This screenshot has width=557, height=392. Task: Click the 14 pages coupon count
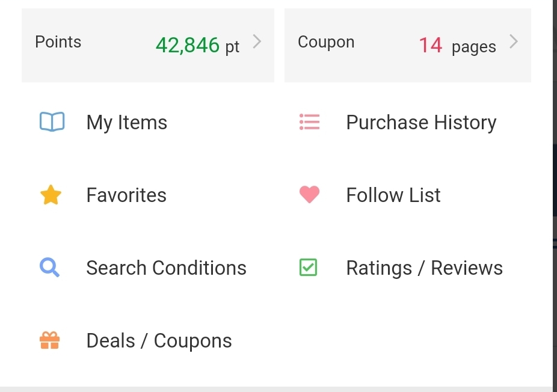click(458, 46)
